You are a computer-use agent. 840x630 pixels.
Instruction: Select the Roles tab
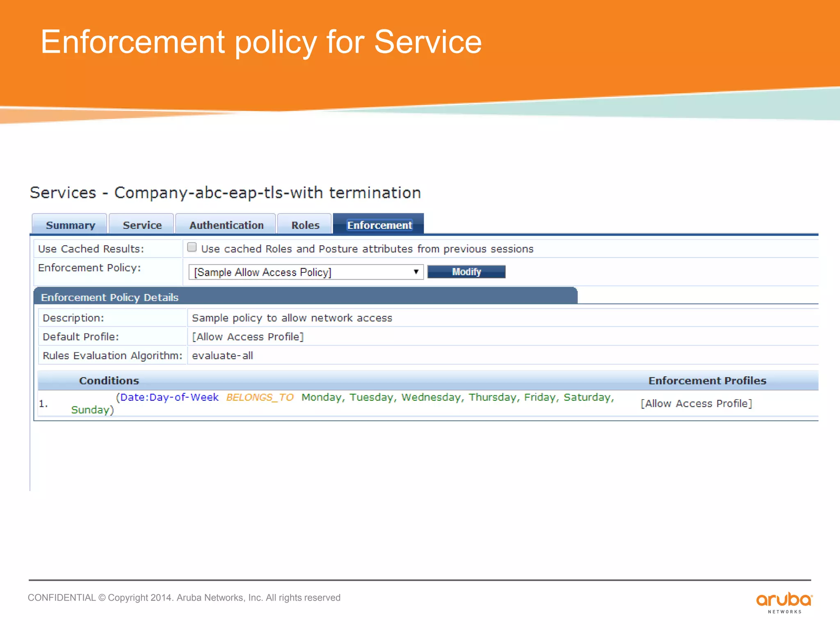(305, 225)
